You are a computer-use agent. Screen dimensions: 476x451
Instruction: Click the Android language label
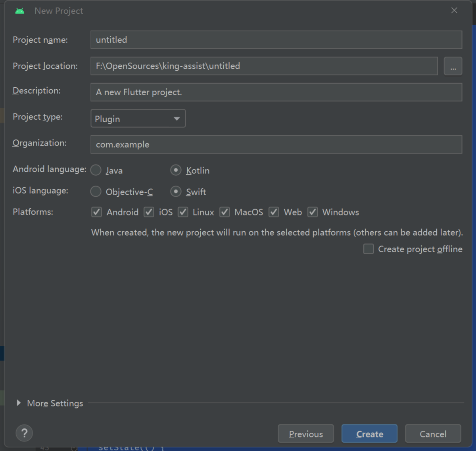(50, 169)
